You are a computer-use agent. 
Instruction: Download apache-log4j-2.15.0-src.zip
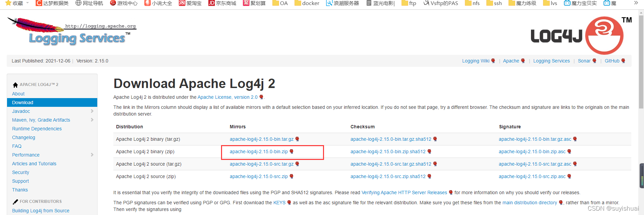(259, 176)
